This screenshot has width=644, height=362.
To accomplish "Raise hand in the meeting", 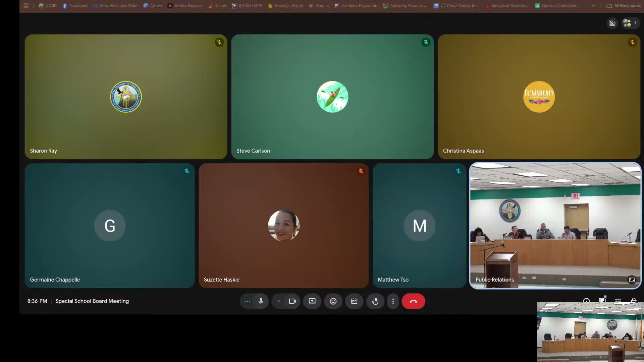I will (375, 301).
